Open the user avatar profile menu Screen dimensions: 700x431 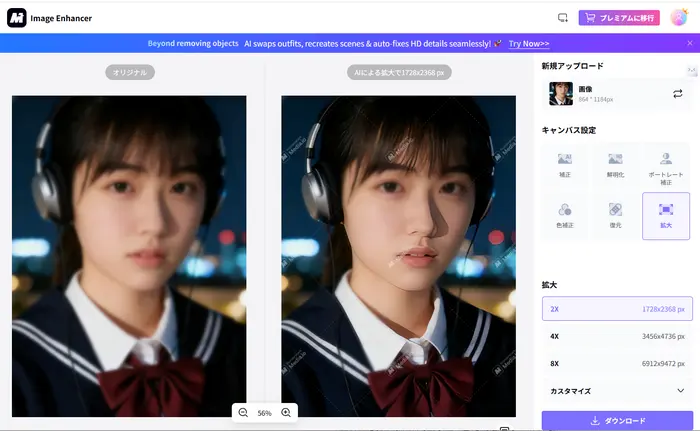[679, 17]
